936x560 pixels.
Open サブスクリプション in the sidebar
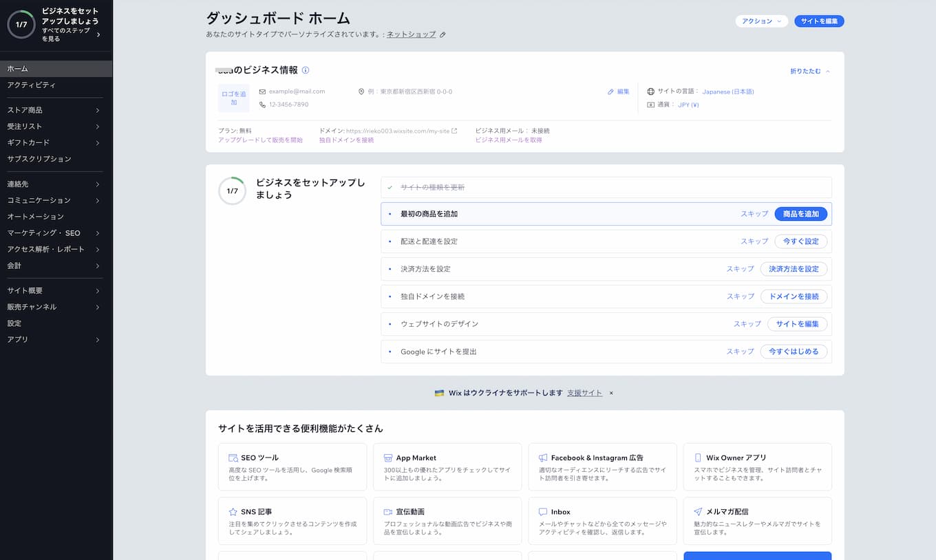[x=56, y=159]
